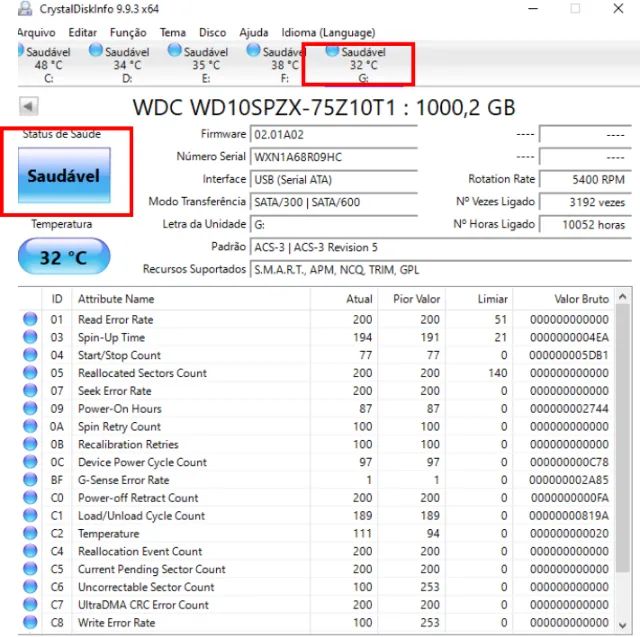
Task: Click the Pior Valor column header
Action: 411,298
